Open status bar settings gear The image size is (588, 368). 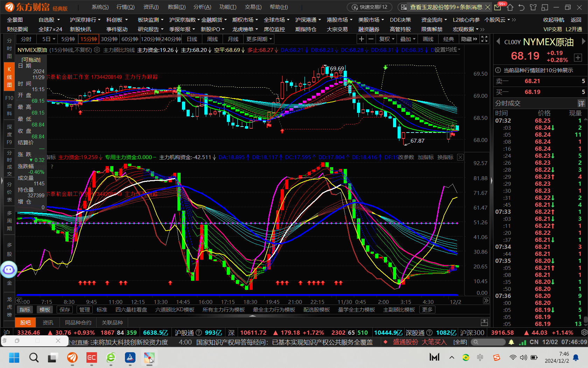pos(584,332)
